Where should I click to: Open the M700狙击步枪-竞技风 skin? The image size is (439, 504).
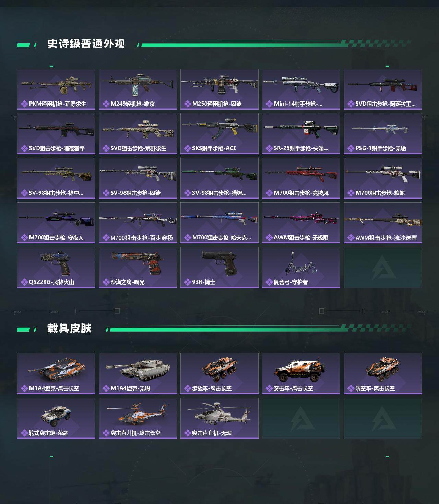(301, 178)
